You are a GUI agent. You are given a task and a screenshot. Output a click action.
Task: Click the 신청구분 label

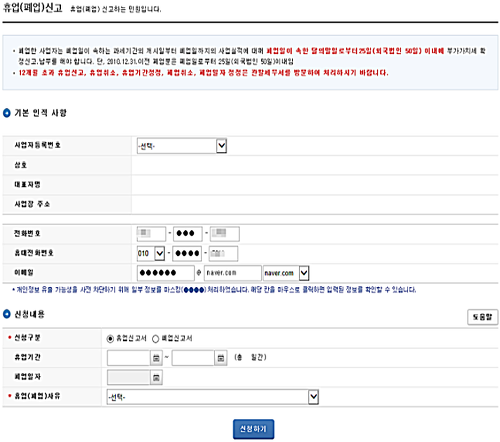27,338
